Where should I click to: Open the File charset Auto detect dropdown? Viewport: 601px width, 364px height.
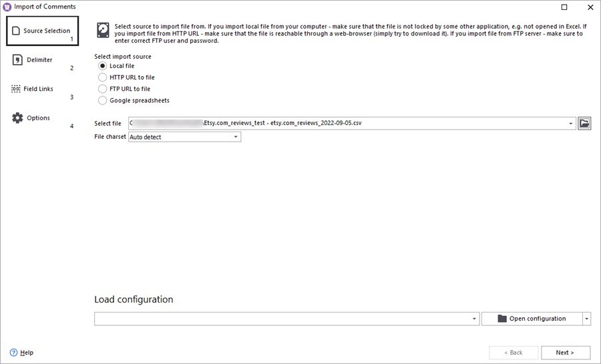click(236, 137)
